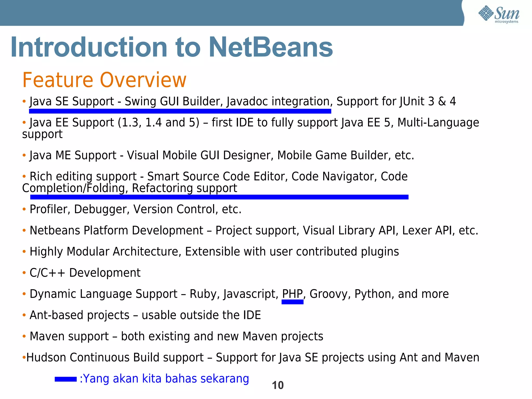Click the underlined PHP word
This screenshot has height=399, width=532.
click(x=292, y=294)
